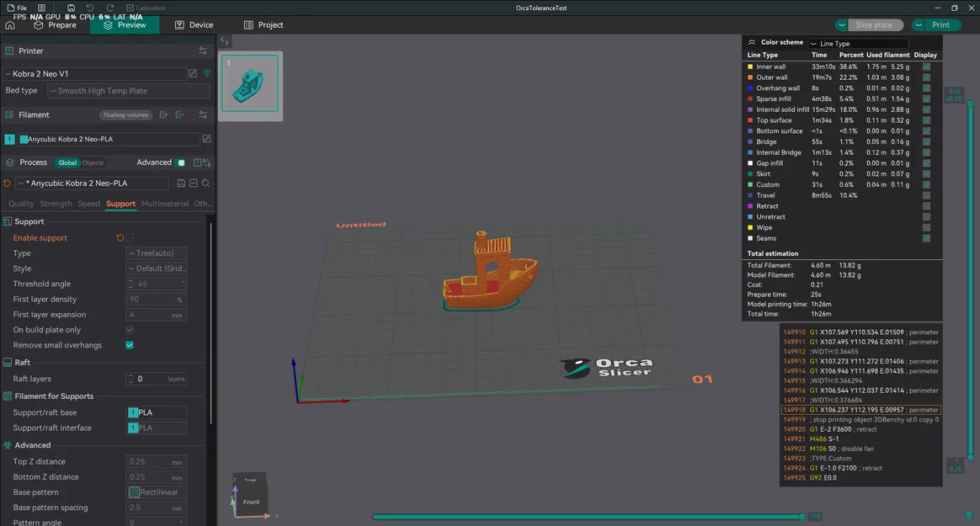Edit the Kobra 2 Neo V1 profile pencil icon

pos(192,73)
